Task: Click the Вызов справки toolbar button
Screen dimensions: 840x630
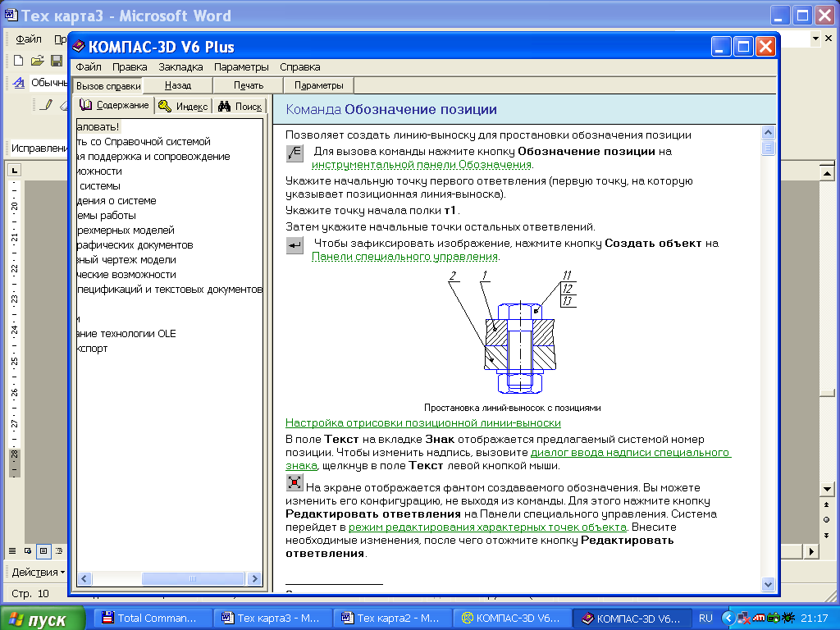Action: pyautogui.click(x=109, y=85)
